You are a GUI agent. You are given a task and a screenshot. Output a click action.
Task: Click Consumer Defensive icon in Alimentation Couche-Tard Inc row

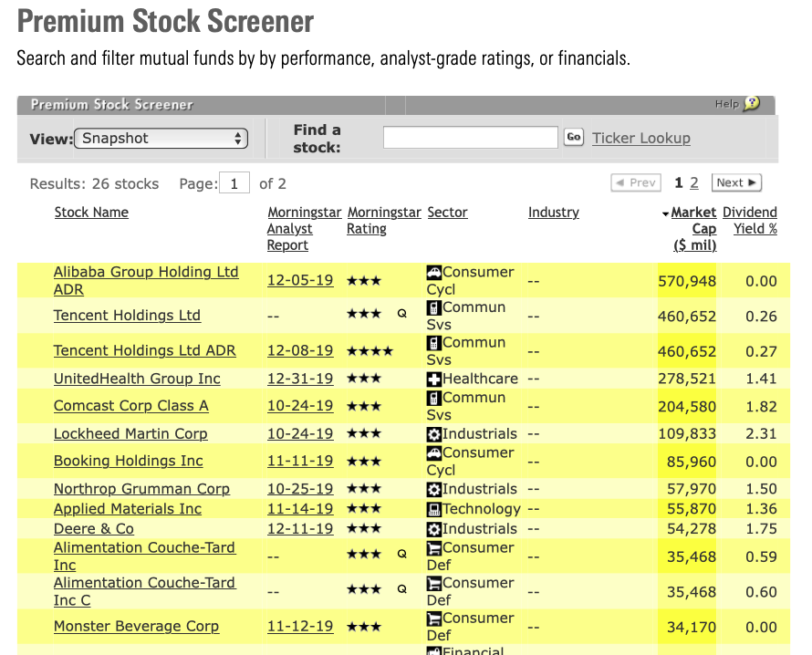[434, 548]
